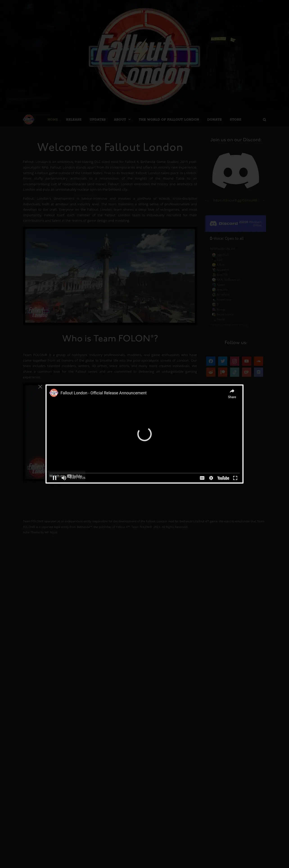This screenshot has width=289, height=868.
Task: Open the discord.gg invite link
Action: pos(235,200)
